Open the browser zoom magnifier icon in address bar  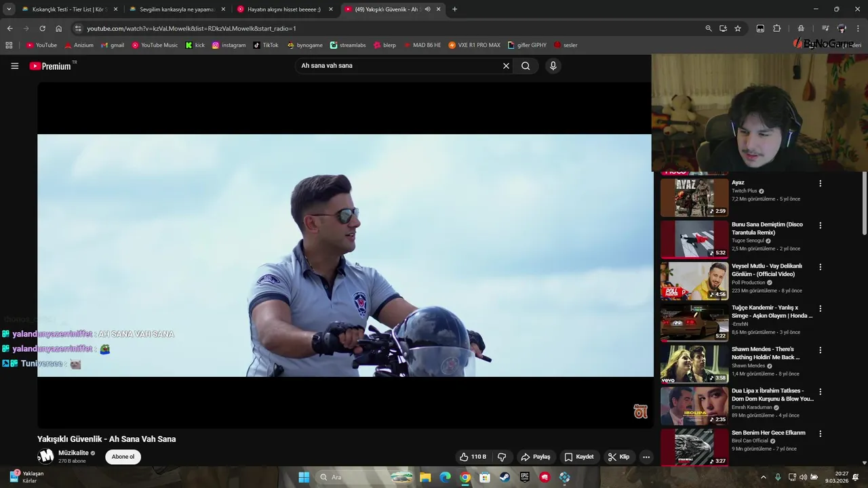click(709, 28)
